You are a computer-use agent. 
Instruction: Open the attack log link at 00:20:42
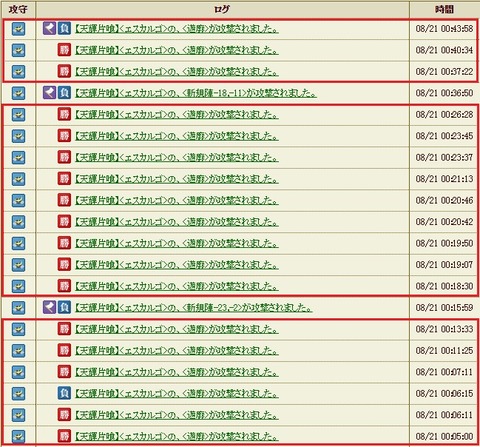coord(176,222)
